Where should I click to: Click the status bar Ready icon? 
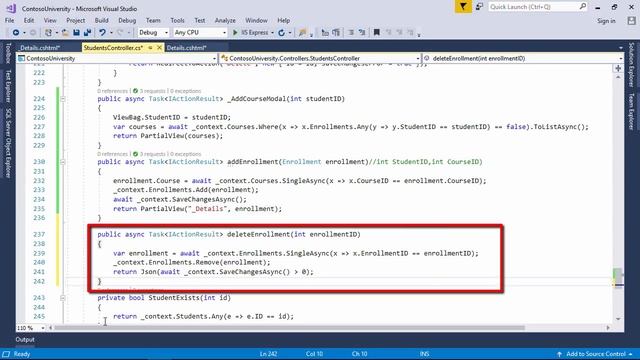(6, 354)
